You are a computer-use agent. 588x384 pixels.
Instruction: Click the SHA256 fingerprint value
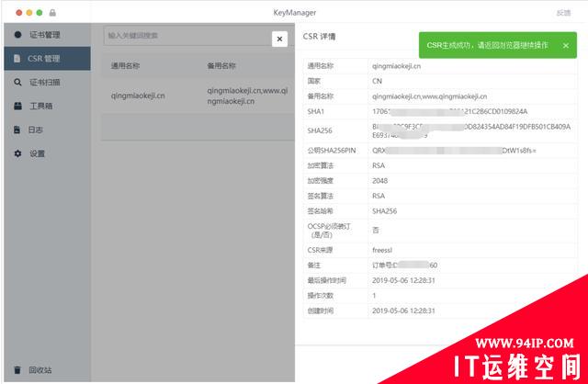[471, 130]
